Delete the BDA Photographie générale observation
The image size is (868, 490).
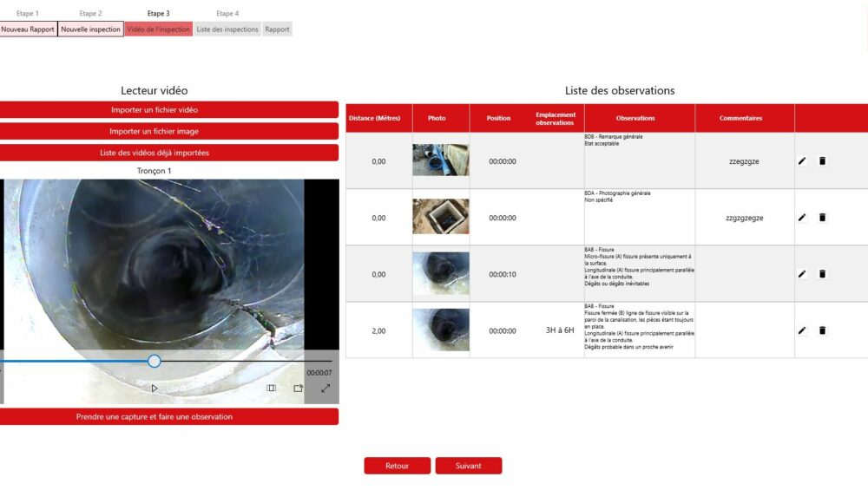(822, 218)
